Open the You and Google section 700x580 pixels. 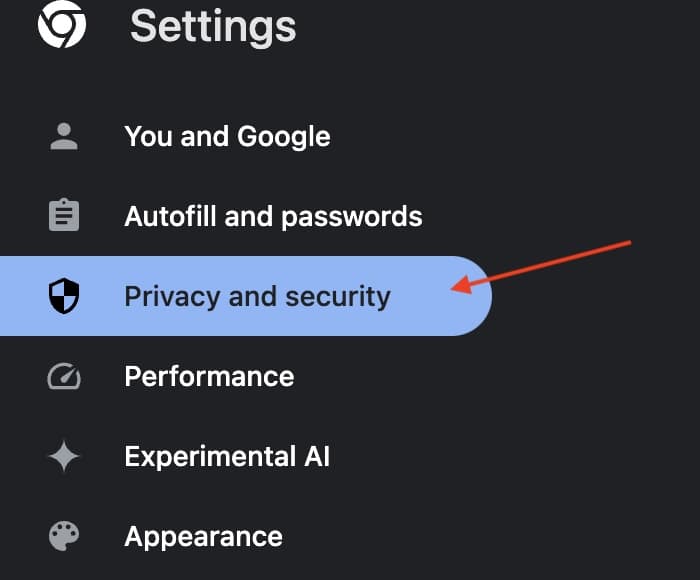227,137
